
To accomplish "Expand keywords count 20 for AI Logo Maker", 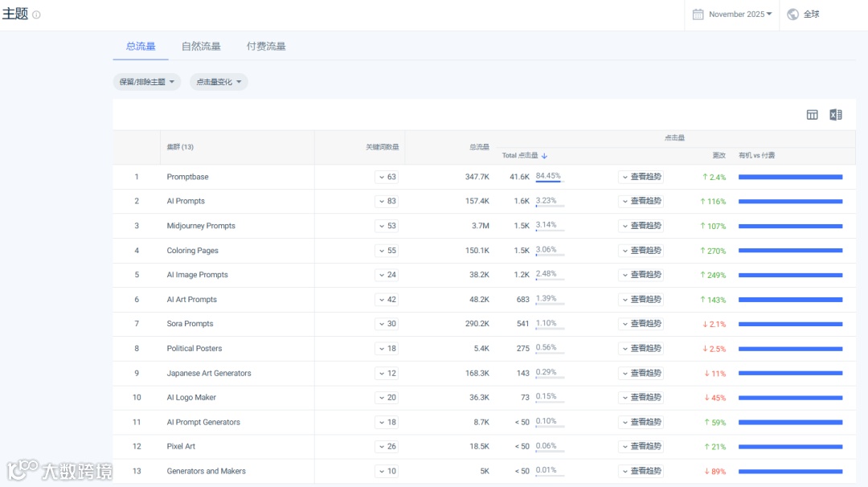I will click(387, 397).
